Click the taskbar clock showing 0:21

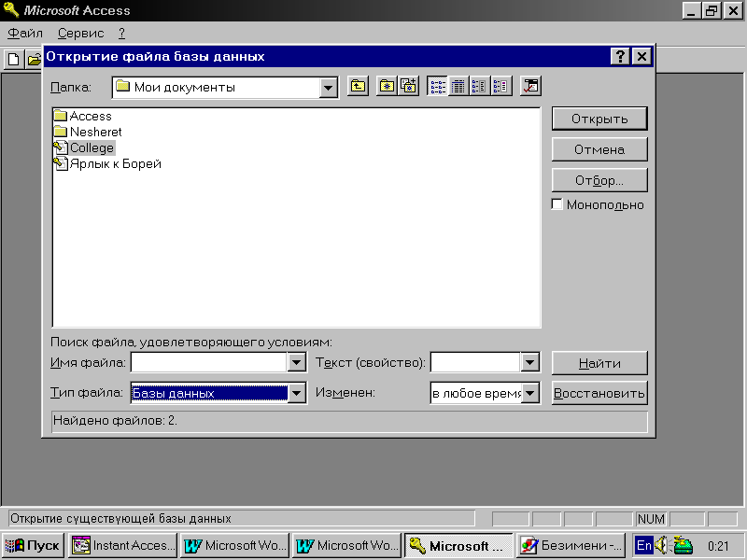pyautogui.click(x=718, y=546)
